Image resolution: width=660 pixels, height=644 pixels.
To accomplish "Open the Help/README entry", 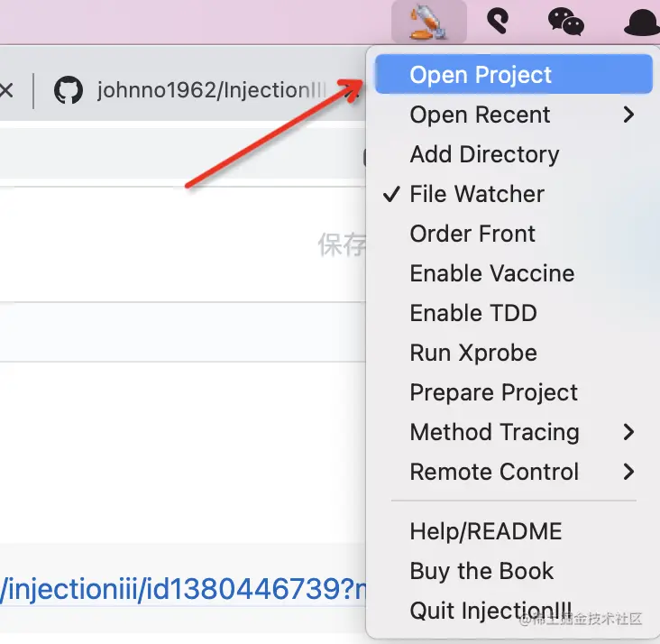I will coord(485,531).
